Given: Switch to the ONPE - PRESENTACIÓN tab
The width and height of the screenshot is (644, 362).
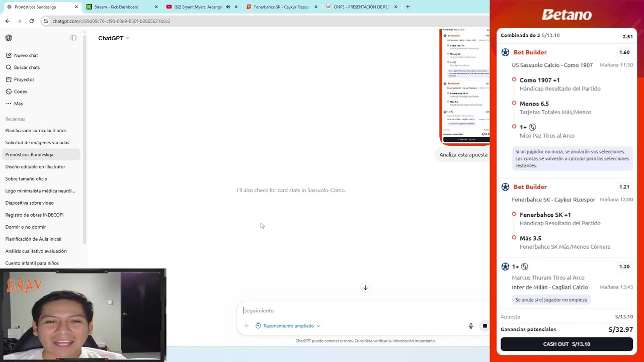Looking at the screenshot, I should tap(361, 7).
